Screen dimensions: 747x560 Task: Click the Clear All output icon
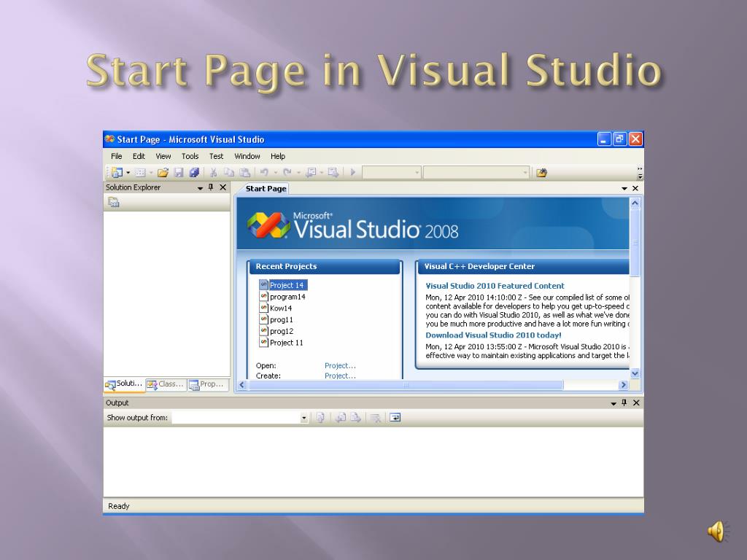pos(376,418)
